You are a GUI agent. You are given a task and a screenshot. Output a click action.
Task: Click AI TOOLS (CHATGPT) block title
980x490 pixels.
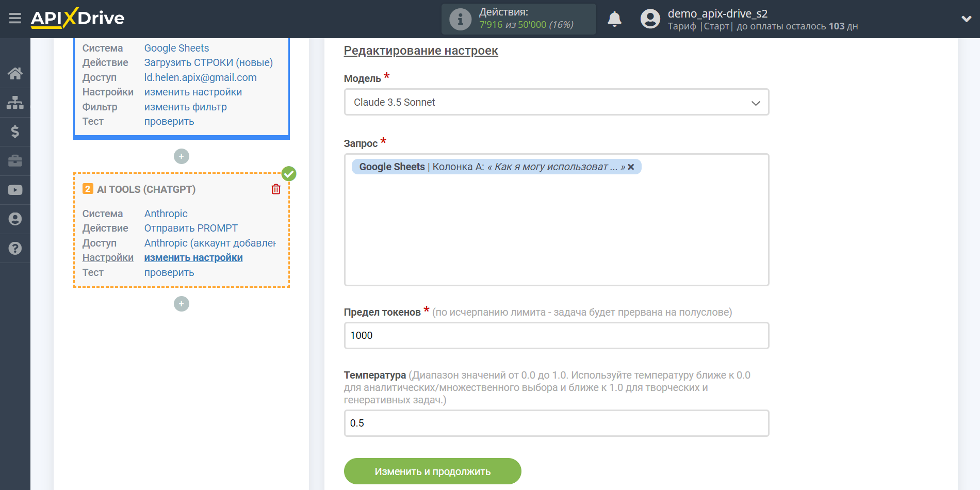coord(146,189)
